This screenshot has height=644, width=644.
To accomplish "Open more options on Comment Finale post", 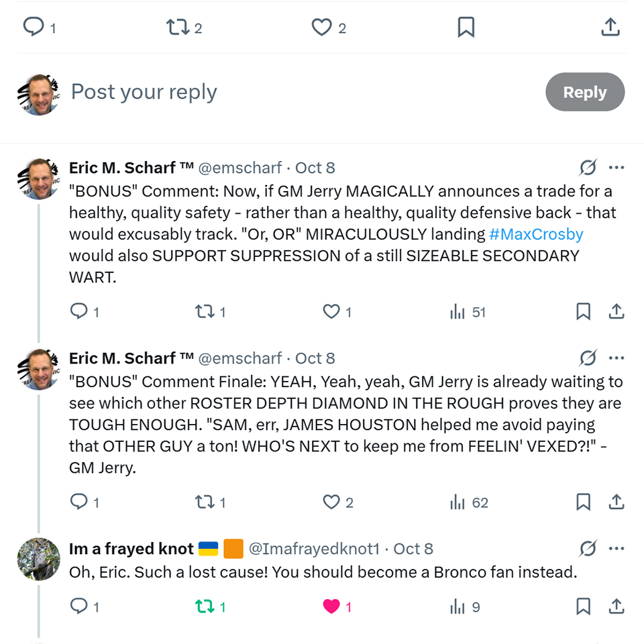I will [x=616, y=358].
